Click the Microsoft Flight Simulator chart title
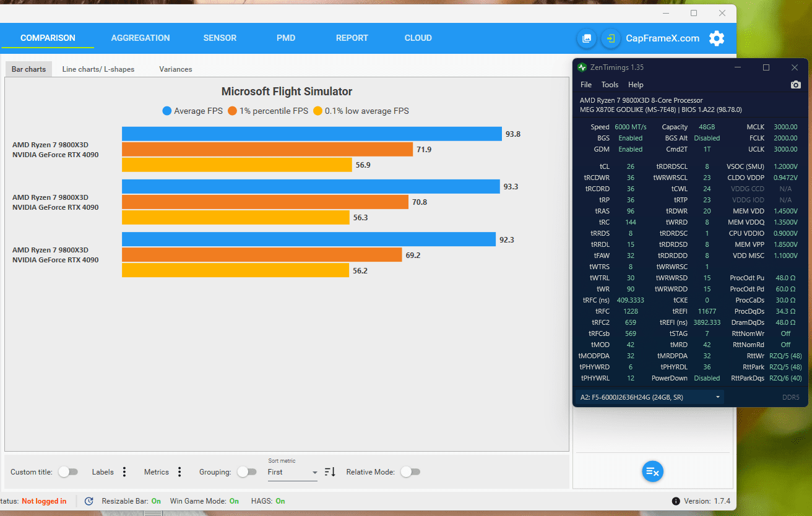Viewport: 812px width, 516px height. pyautogui.click(x=287, y=92)
